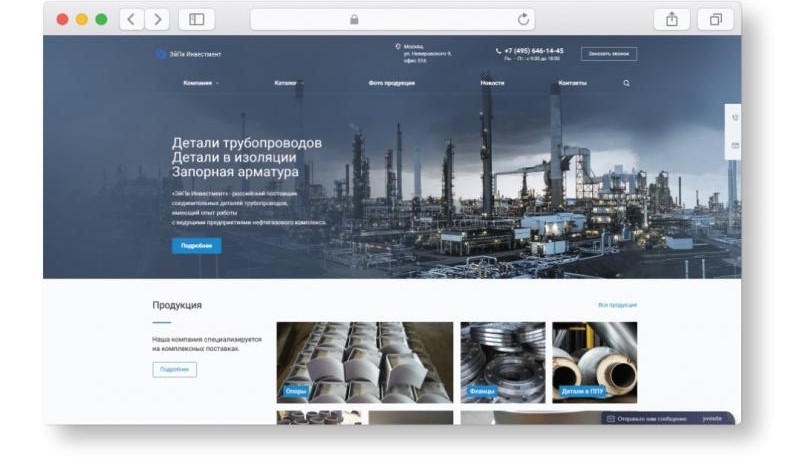Open the 'Фланцы' product thumbnail

click(503, 362)
